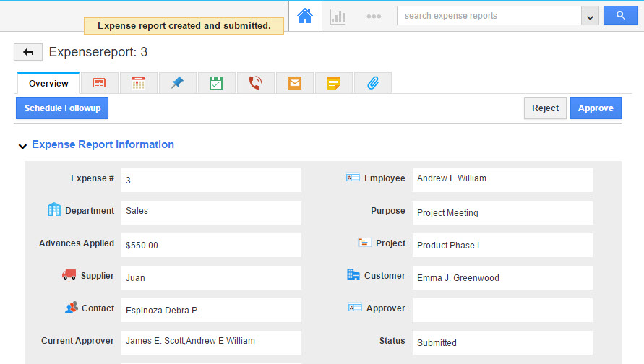
Task: Open the blue pushpin tab icon
Action: click(x=177, y=83)
